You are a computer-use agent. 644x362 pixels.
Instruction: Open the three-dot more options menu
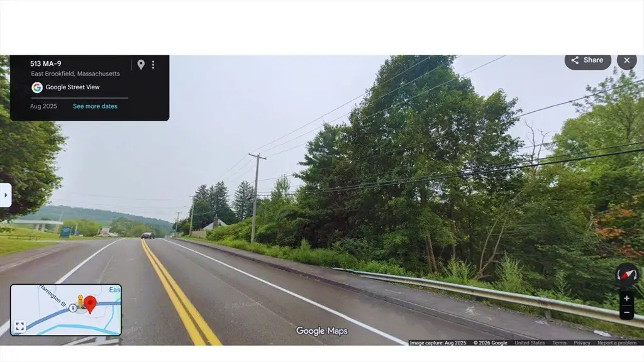(x=153, y=65)
